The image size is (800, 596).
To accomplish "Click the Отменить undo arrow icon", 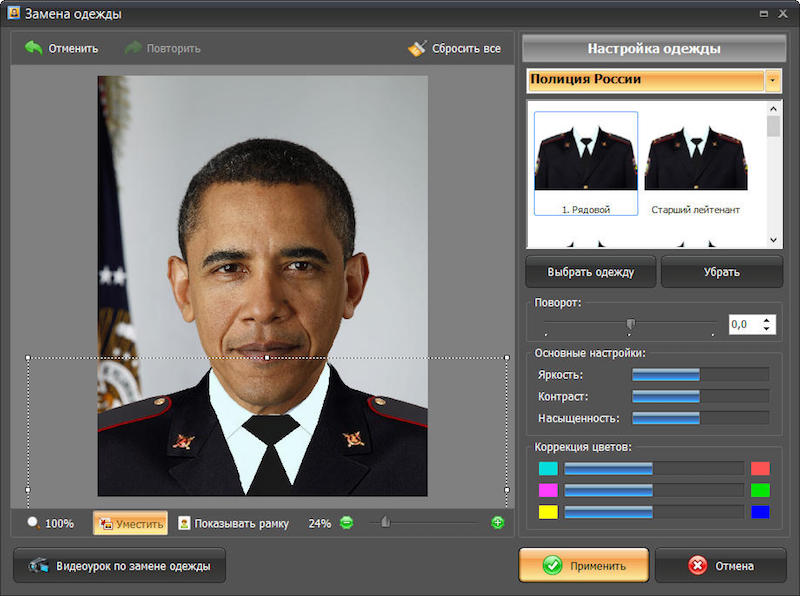I will pyautogui.click(x=34, y=48).
